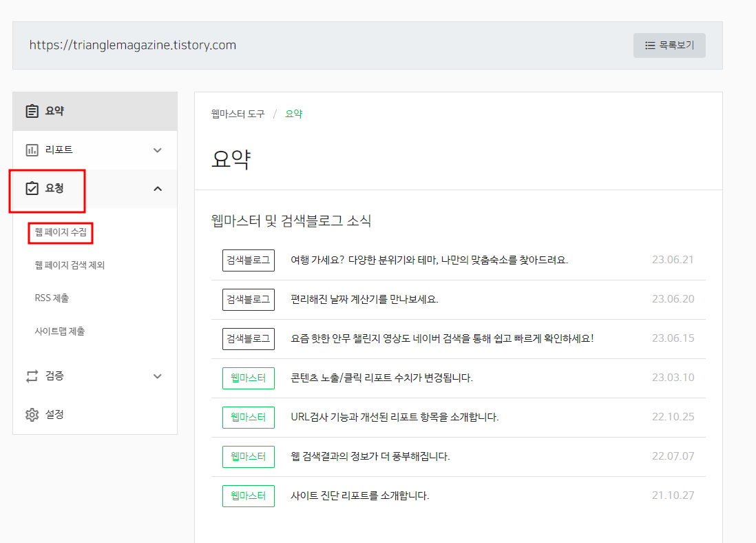
Task: Expand the 리포트 section chevron
Action: tap(158, 150)
